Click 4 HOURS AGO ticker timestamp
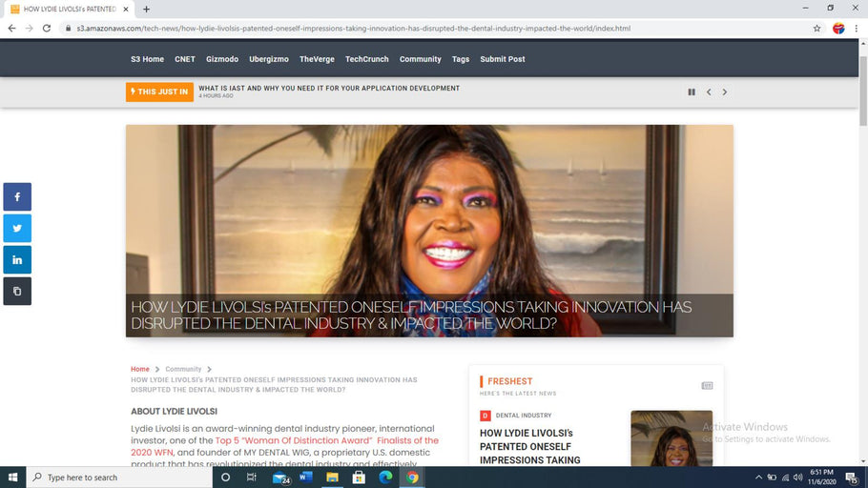This screenshot has width=868, height=488. (216, 95)
